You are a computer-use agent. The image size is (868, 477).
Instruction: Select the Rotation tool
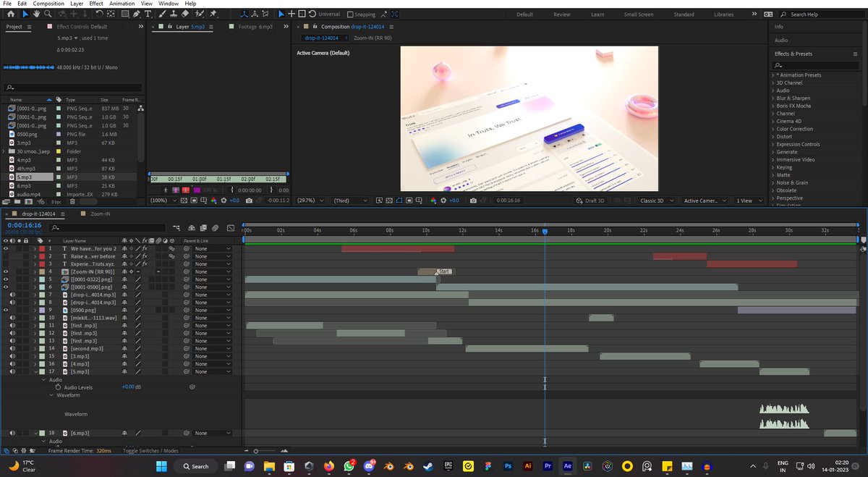(99, 14)
